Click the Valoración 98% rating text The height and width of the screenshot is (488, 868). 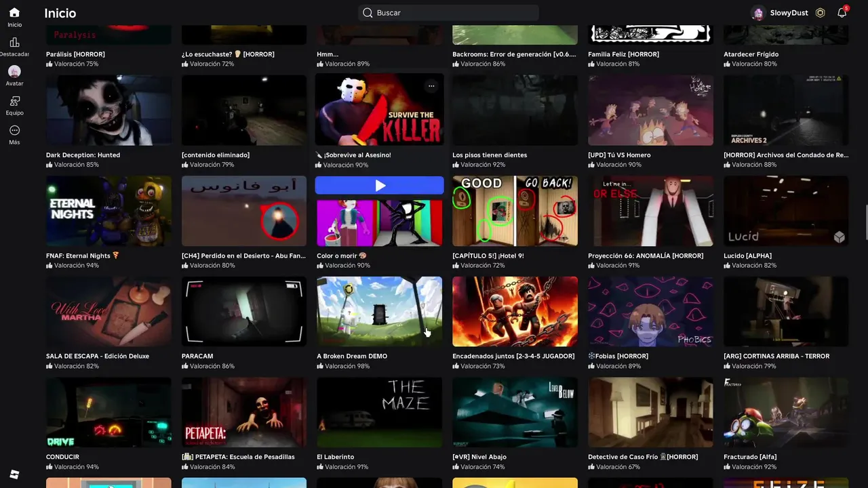(x=347, y=366)
